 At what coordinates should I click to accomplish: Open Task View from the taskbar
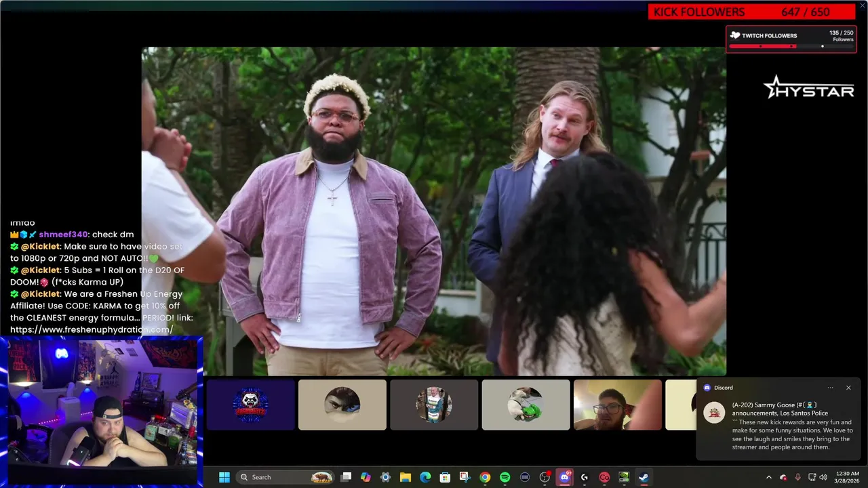tap(346, 477)
